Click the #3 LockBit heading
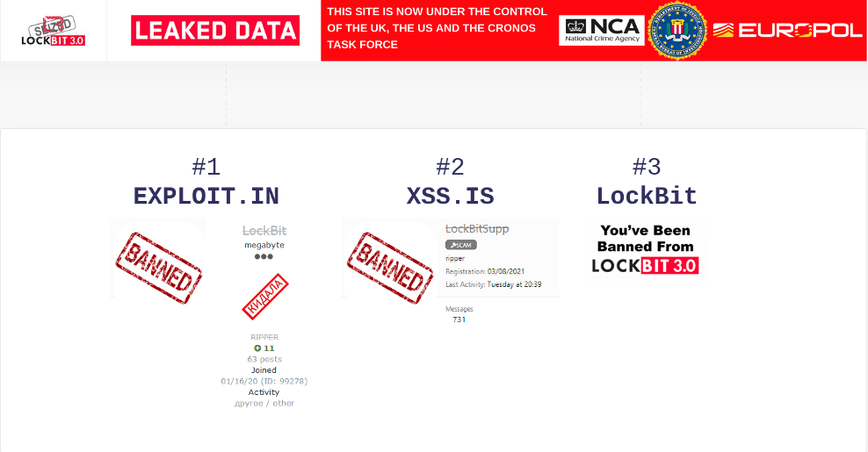The image size is (868, 452). coord(647,182)
